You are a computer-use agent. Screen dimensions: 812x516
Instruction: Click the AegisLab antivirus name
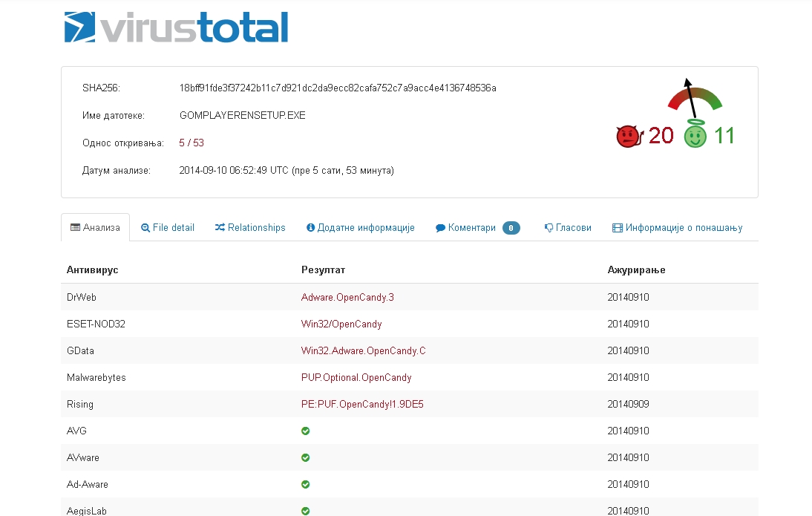point(87,511)
